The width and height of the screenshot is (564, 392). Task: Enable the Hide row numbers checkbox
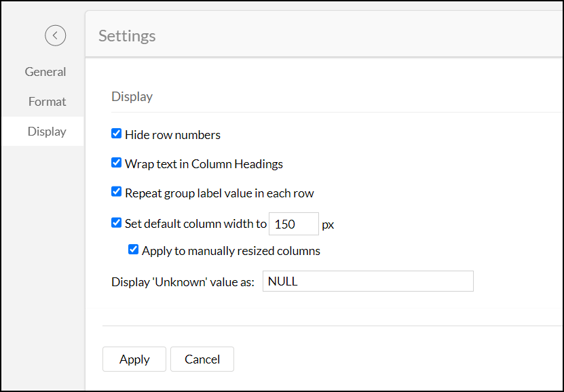116,134
